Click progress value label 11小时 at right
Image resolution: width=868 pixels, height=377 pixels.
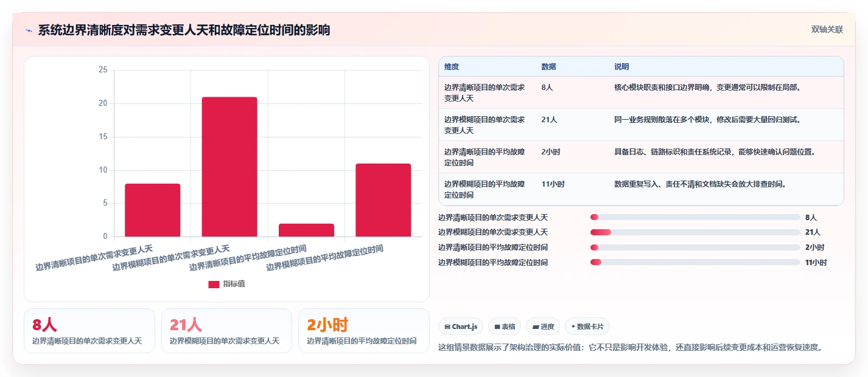816,263
